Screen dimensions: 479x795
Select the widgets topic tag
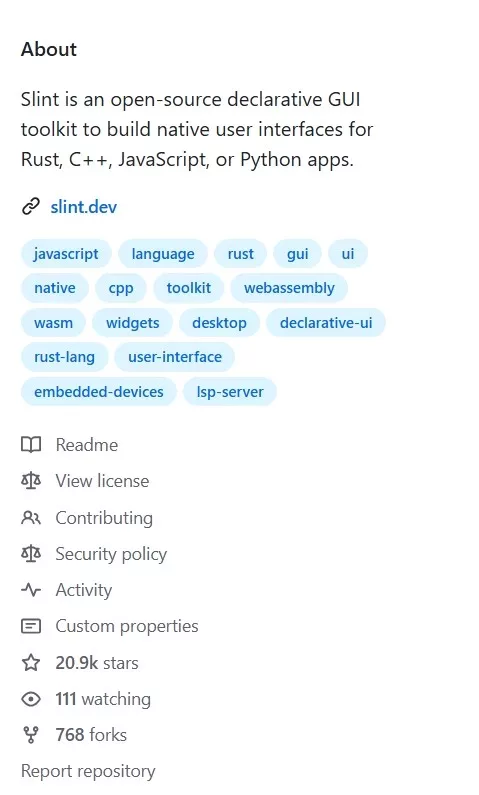[132, 322]
